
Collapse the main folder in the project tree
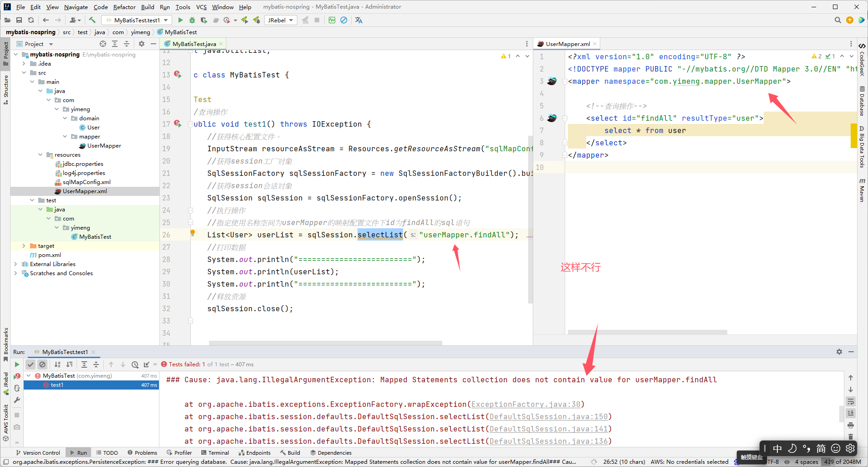(32, 82)
